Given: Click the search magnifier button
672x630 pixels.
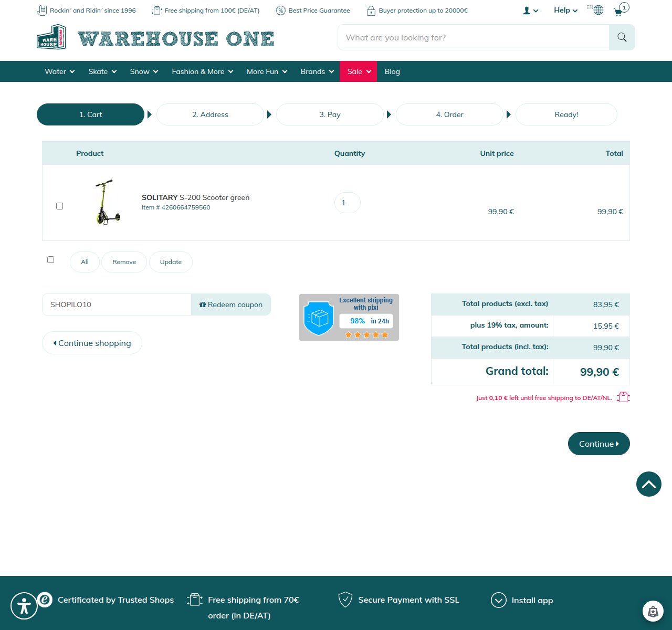Looking at the screenshot, I should [622, 37].
